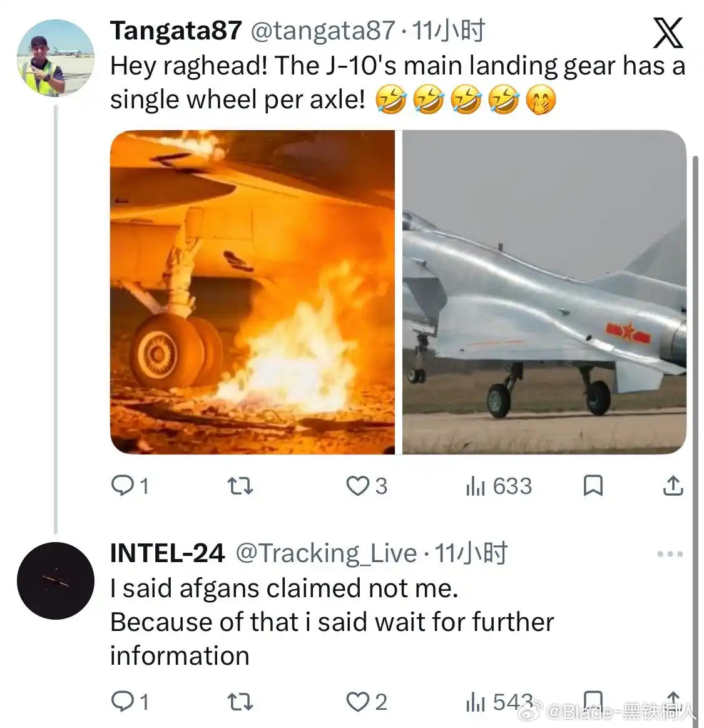Share INTEL-24's reply
This screenshot has width=704, height=728.
point(671,702)
